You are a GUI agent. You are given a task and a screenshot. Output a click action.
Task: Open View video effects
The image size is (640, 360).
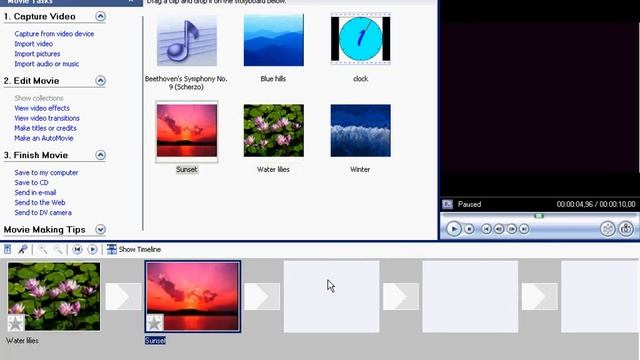click(42, 108)
